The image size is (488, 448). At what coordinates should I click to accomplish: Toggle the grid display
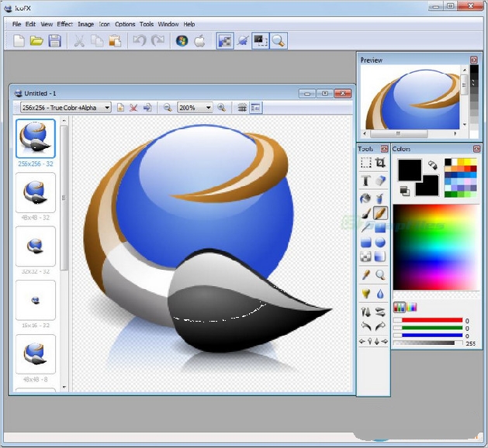pos(242,108)
